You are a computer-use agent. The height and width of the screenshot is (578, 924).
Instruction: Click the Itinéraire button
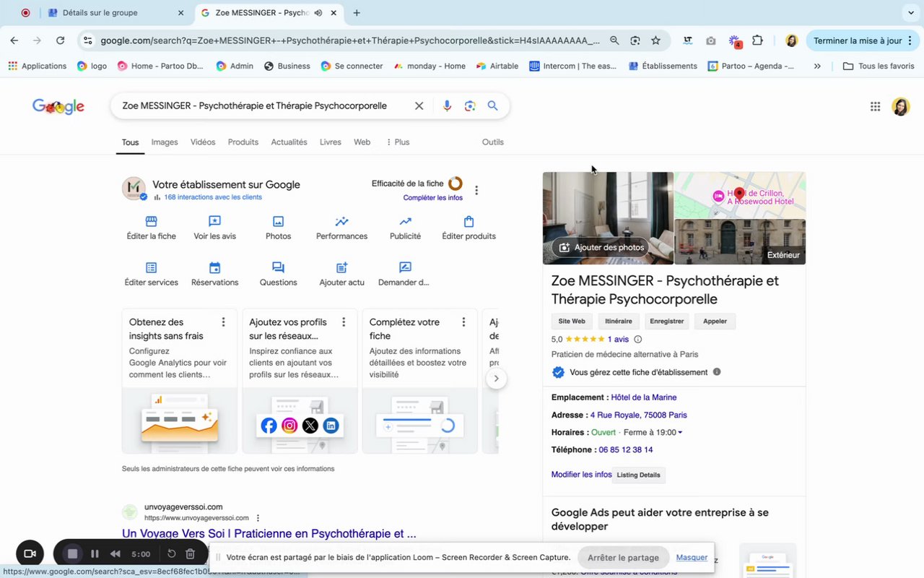pyautogui.click(x=619, y=322)
